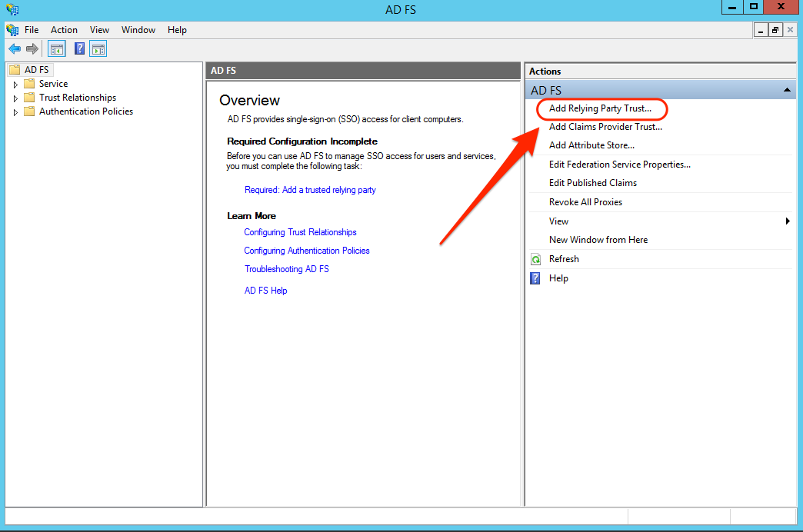
Task: Expand the Authentication Policies node
Action: (15, 112)
